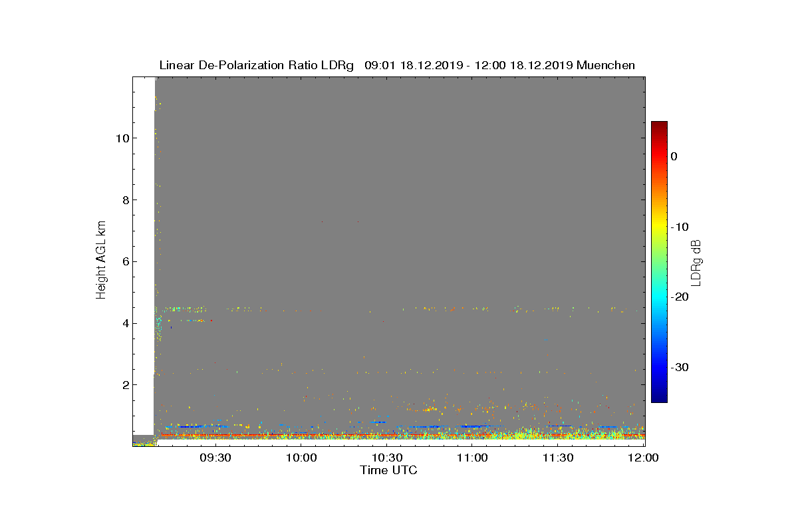Click the colorbar value -30
Screen dimensions: 798x532
(679, 368)
